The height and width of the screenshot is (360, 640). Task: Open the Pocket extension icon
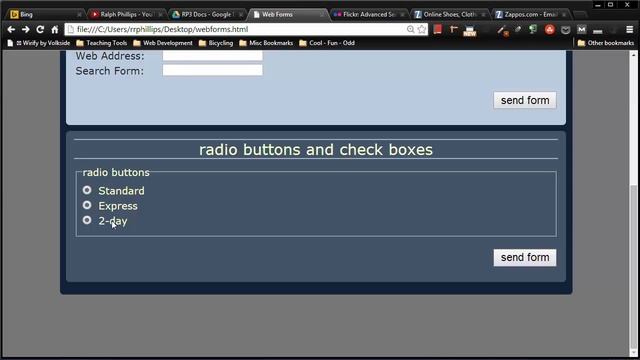565,30
